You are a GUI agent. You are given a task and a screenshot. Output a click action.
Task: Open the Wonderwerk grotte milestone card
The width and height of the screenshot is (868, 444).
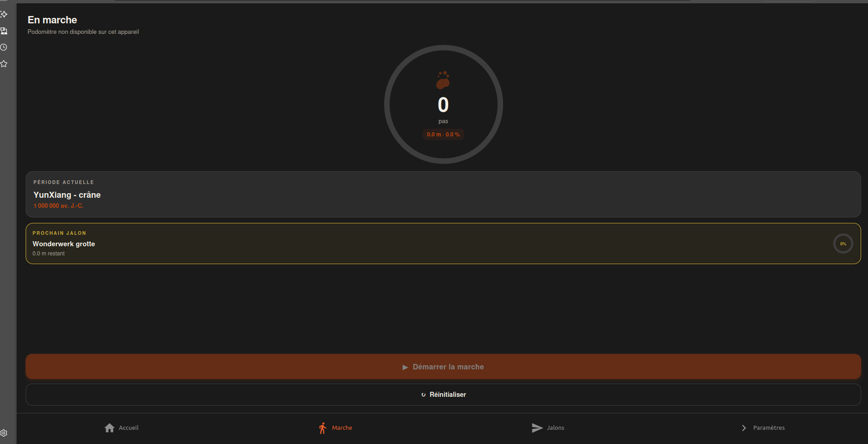pyautogui.click(x=412, y=244)
